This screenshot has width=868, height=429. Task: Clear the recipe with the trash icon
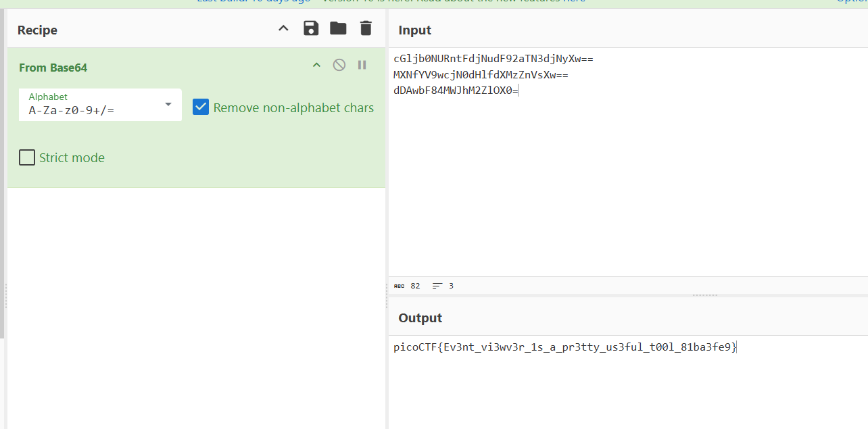coord(366,28)
